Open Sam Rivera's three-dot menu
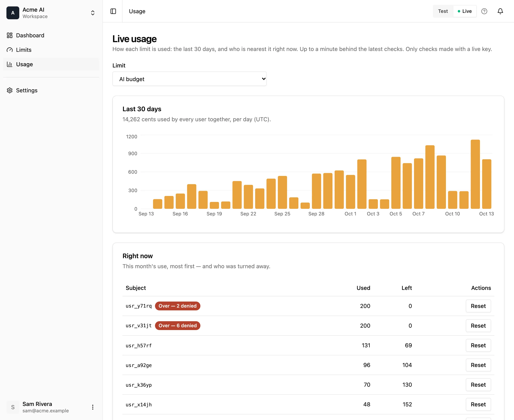The height and width of the screenshot is (420, 514). [x=93, y=407]
